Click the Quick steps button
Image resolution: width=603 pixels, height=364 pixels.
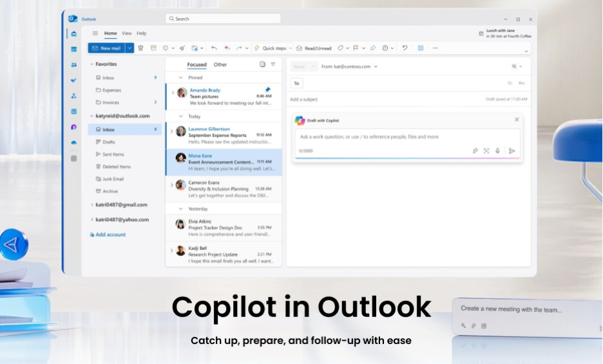click(271, 48)
